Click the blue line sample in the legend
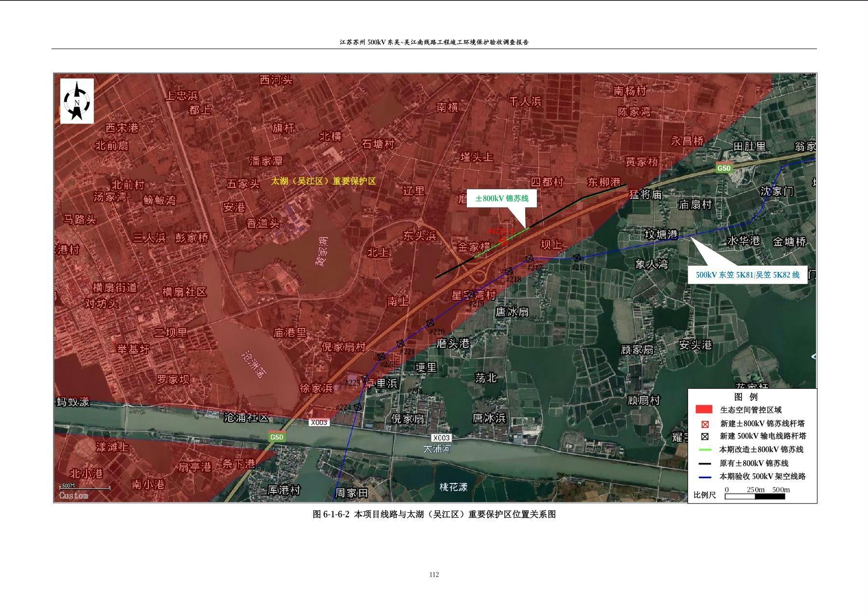This screenshot has width=868, height=614. (705, 477)
